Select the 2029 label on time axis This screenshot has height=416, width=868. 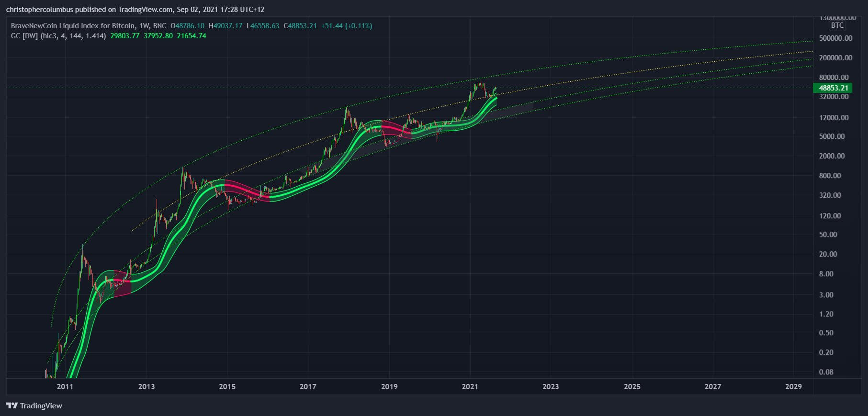tap(793, 386)
